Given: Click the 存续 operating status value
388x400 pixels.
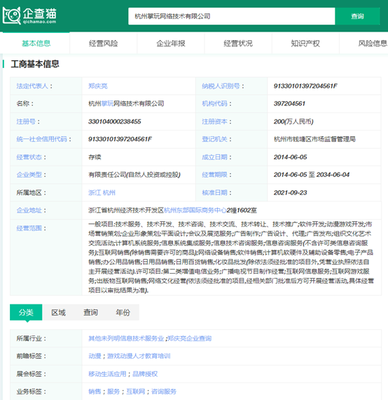Looking at the screenshot, I should pos(95,157).
